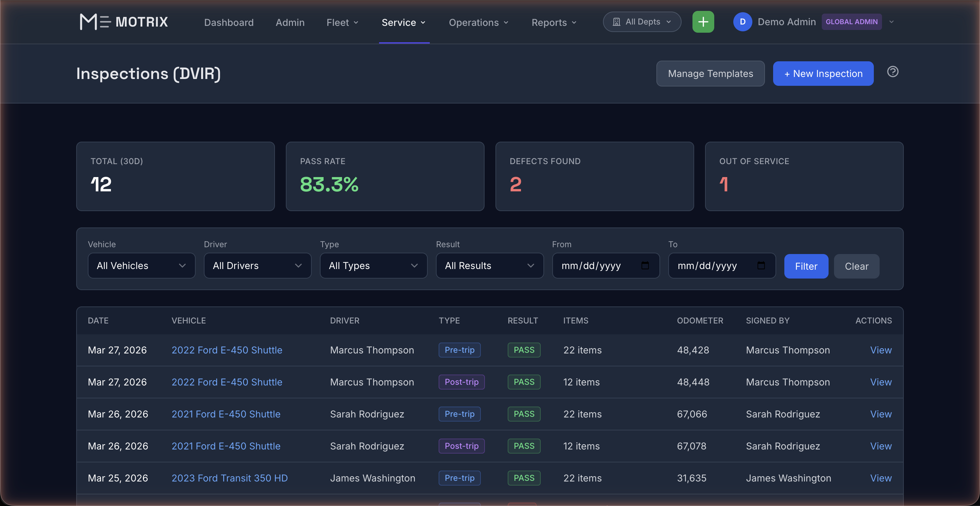
Task: Click the New Inspection button
Action: (x=823, y=74)
